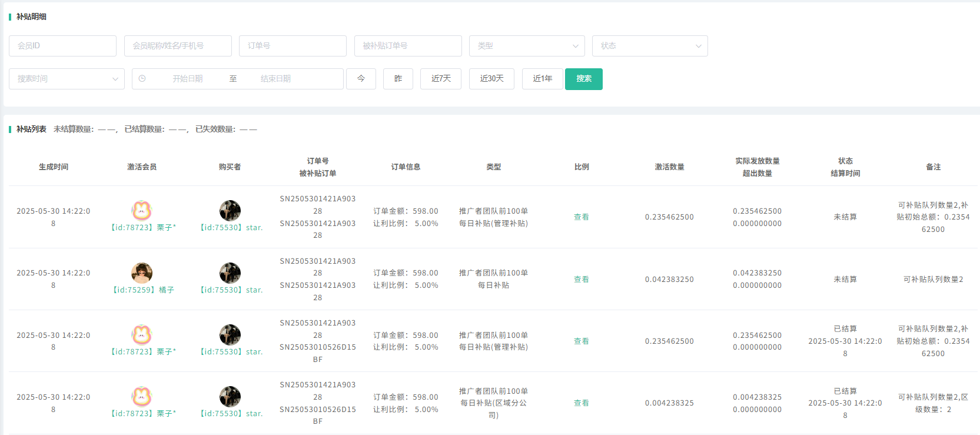Viewport: 980px width, 435px height.
Task: Click the 开始日期 start date field
Action: tap(188, 79)
